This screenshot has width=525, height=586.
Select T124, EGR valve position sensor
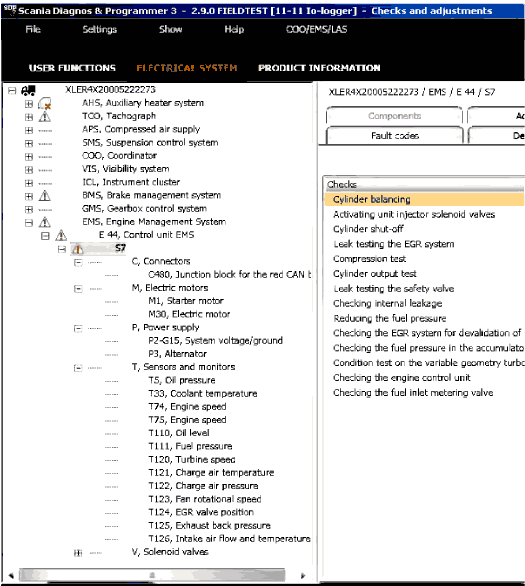point(201,512)
